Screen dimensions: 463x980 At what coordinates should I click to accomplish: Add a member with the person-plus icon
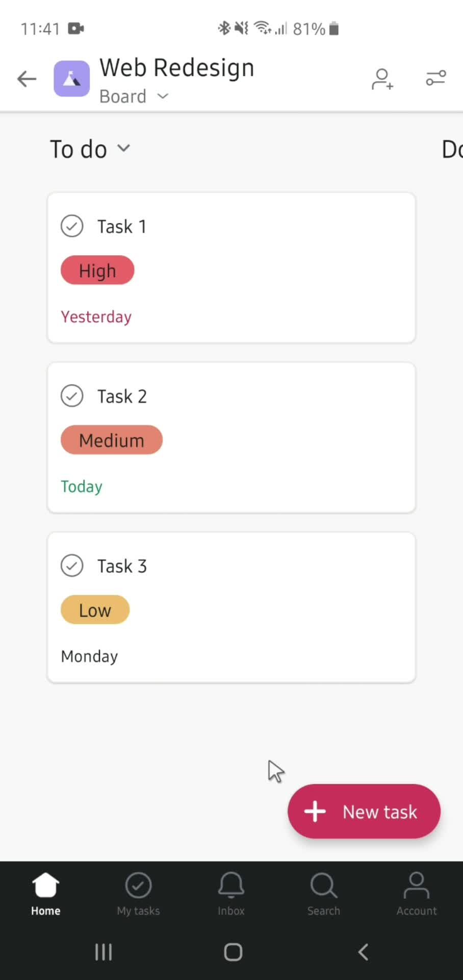(x=382, y=79)
